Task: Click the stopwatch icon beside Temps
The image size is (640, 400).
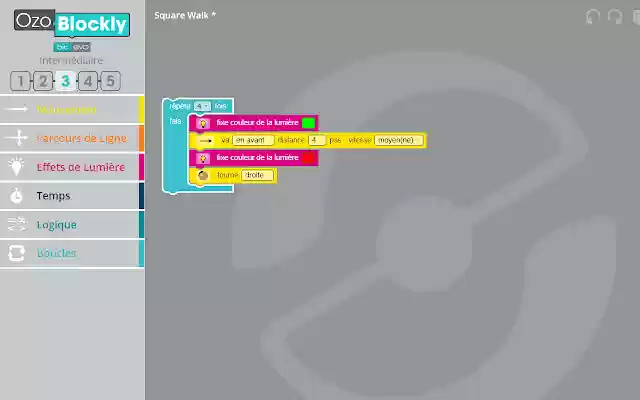Action: [16, 196]
